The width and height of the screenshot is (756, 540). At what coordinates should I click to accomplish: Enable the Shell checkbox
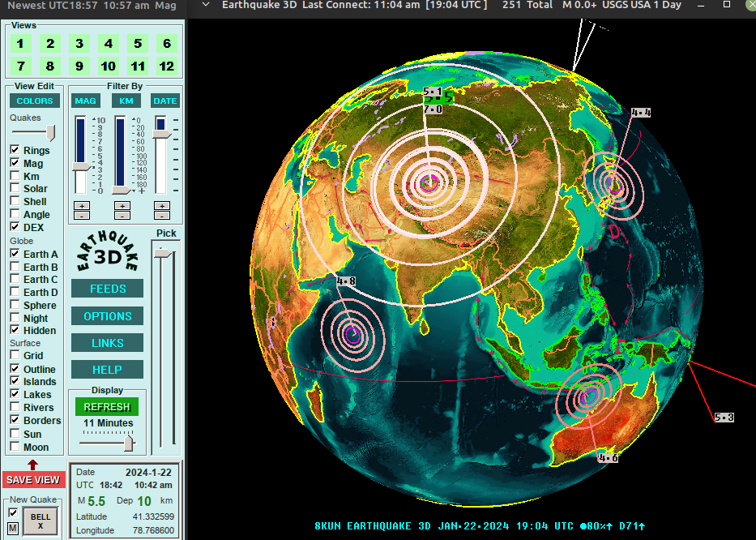(15, 201)
